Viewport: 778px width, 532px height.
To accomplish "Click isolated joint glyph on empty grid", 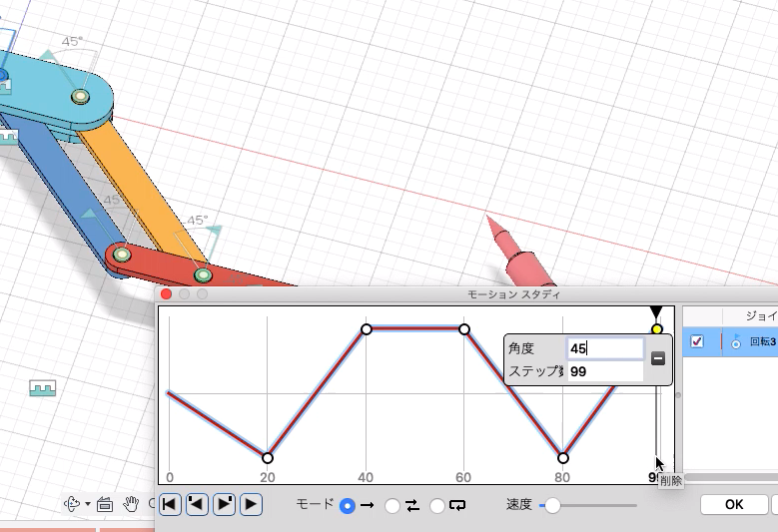I will 43,387.
